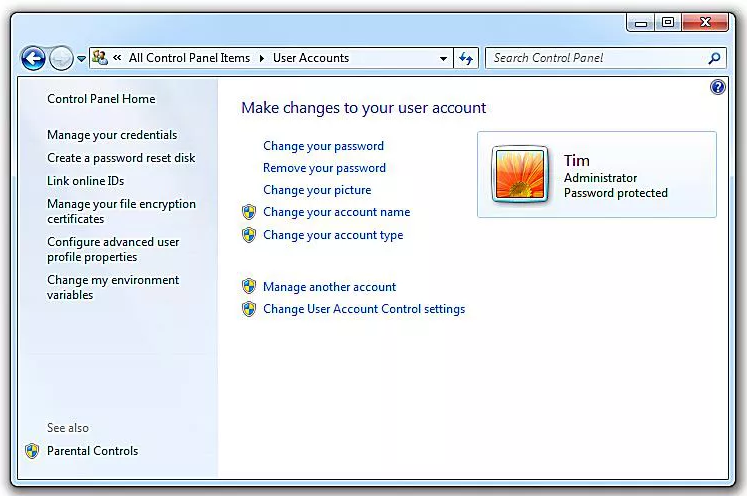Click User Accounts breadcrumb segment
This screenshot has width=747, height=496.
point(311,58)
